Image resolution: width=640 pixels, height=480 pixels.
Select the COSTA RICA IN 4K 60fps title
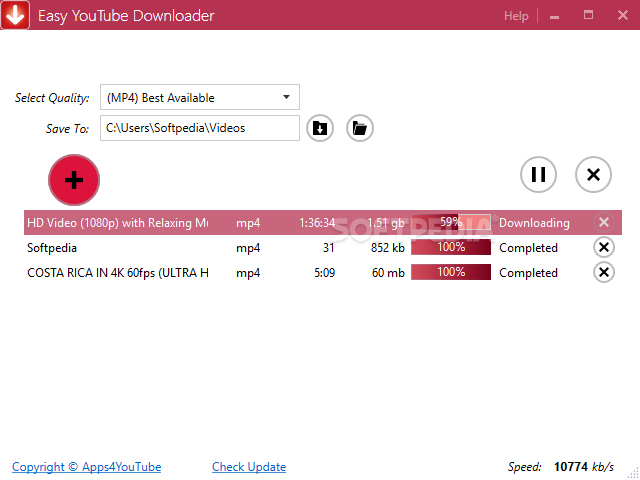118,273
